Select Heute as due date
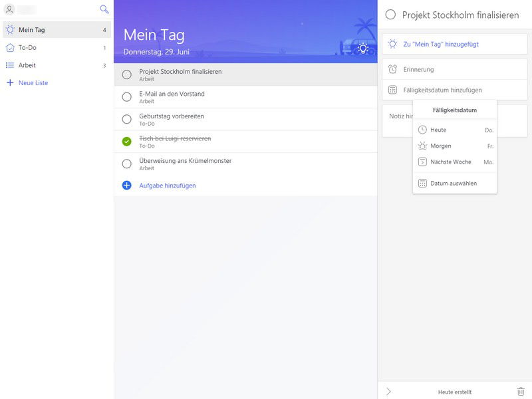The image size is (532, 399). click(x=455, y=130)
